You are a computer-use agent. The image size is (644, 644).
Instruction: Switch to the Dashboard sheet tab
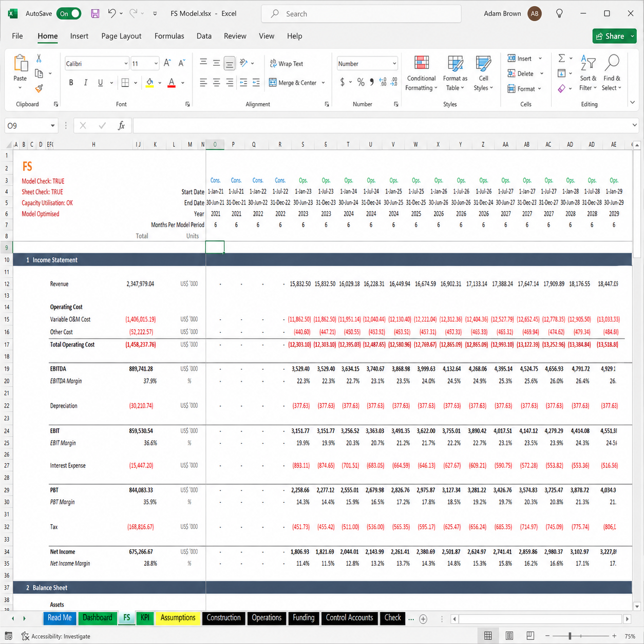tap(97, 618)
